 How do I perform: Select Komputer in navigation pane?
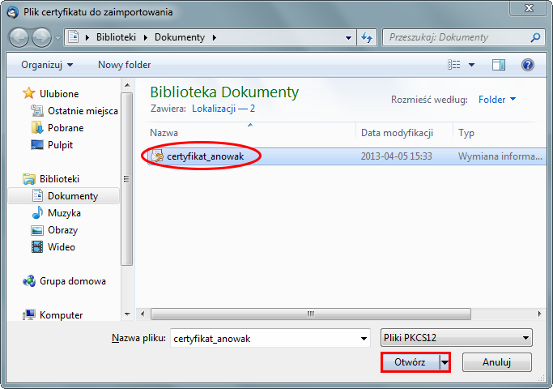(61, 315)
